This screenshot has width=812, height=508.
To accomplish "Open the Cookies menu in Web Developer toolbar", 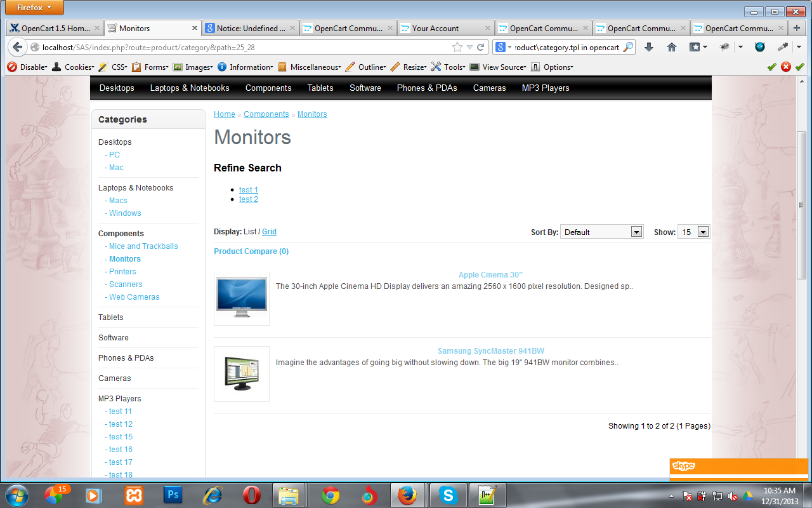I will tap(73, 67).
